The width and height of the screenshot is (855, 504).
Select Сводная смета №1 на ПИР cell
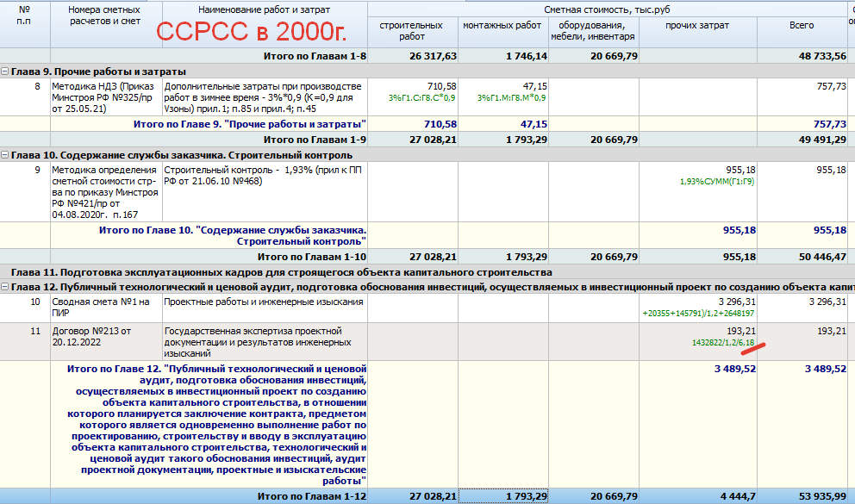[106, 308]
